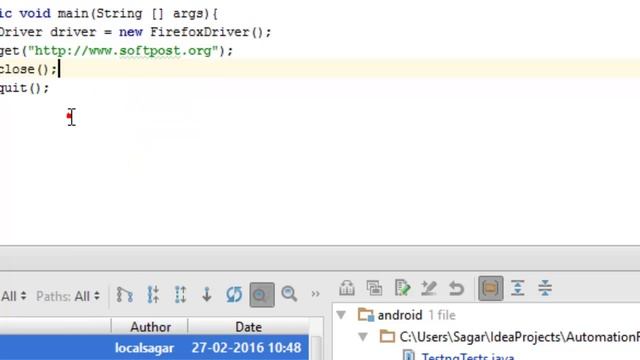The width and height of the screenshot is (640, 360).
Task: Select the localsagar author cell
Action: tap(144, 348)
